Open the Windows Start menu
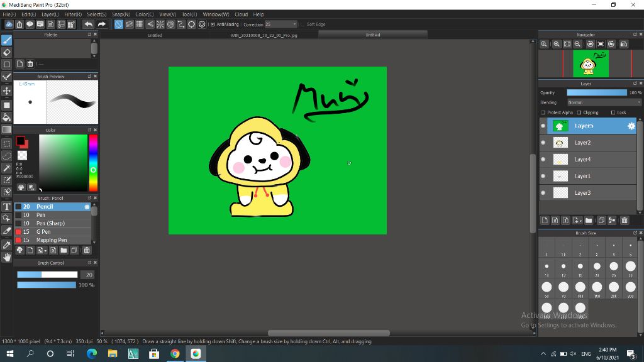644x362 pixels. tap(10, 353)
